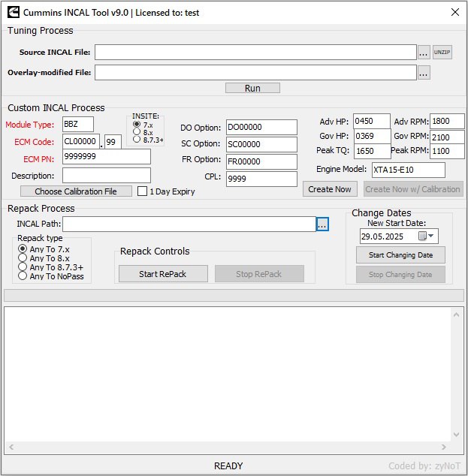The width and height of the screenshot is (468, 476).
Task: Click the Gov HP field
Action: [x=372, y=136]
